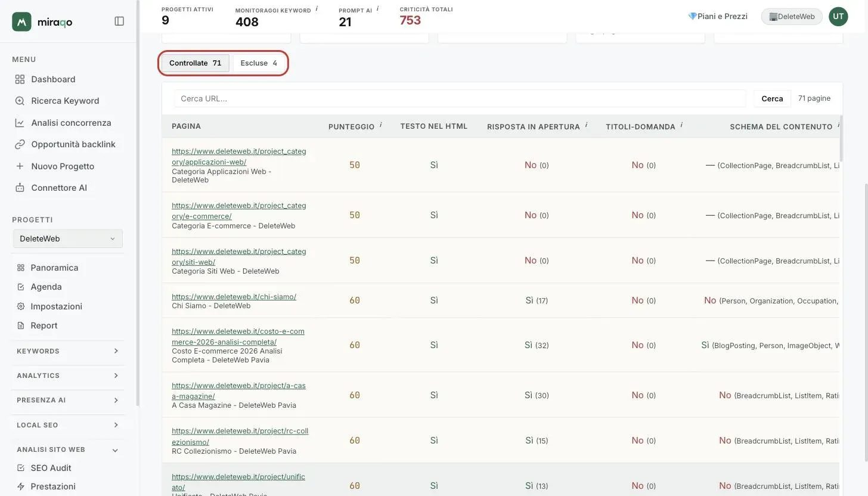Click the UT user avatar
The image size is (868, 496).
click(838, 17)
